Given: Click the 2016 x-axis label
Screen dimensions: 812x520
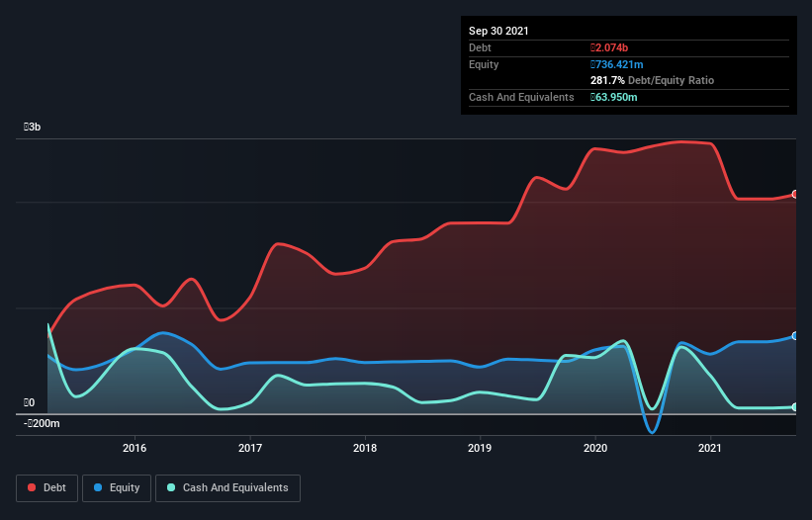Looking at the screenshot, I should click(x=135, y=448).
